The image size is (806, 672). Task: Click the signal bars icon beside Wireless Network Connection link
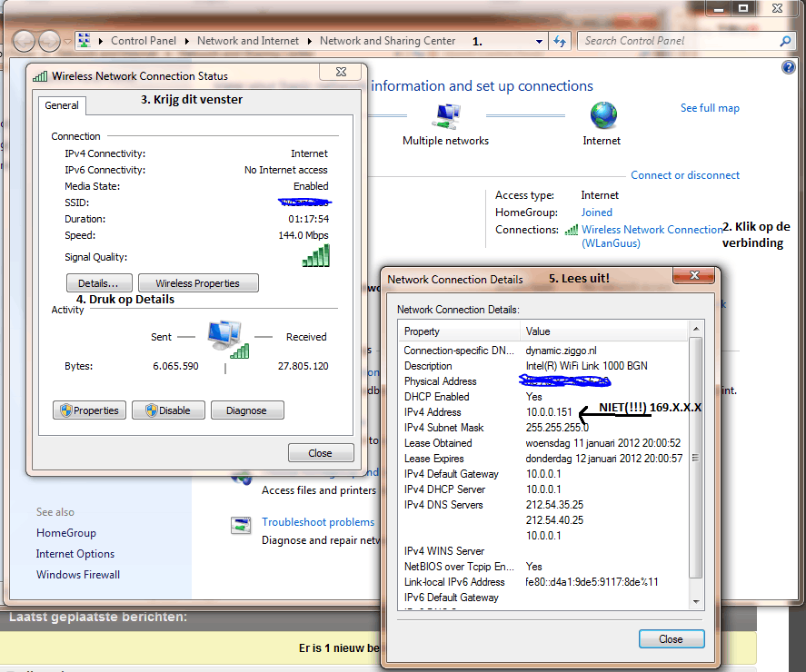pos(571,230)
